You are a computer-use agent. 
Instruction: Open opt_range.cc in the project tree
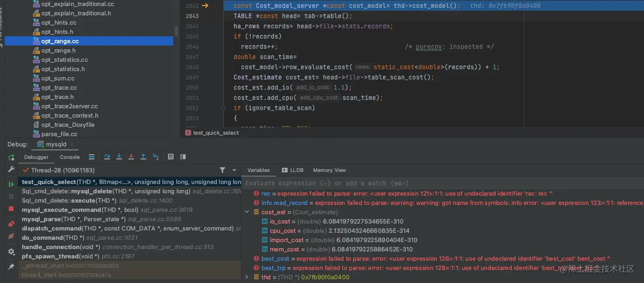[89, 41]
